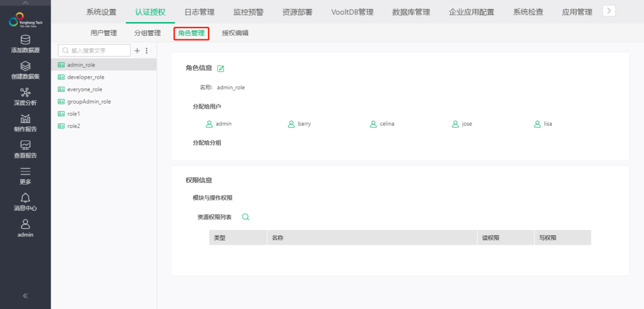Screen dimensions: 644x309
Task: Switch to 分组管理 sub-tab
Action: [147, 33]
